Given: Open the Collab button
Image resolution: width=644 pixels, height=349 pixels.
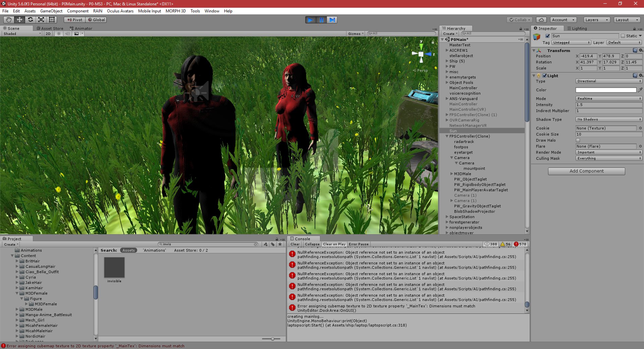Looking at the screenshot, I should 520,20.
